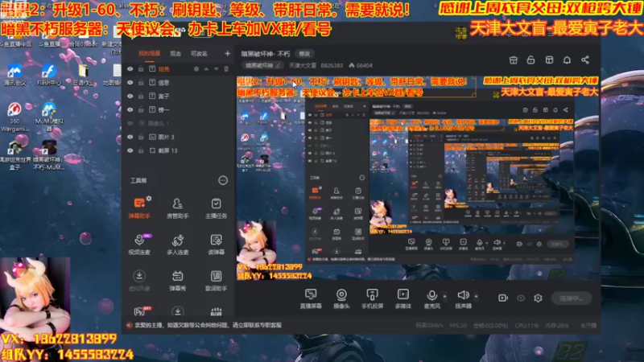Add a 手机投屏 phone cast source

pyautogui.click(x=372, y=298)
